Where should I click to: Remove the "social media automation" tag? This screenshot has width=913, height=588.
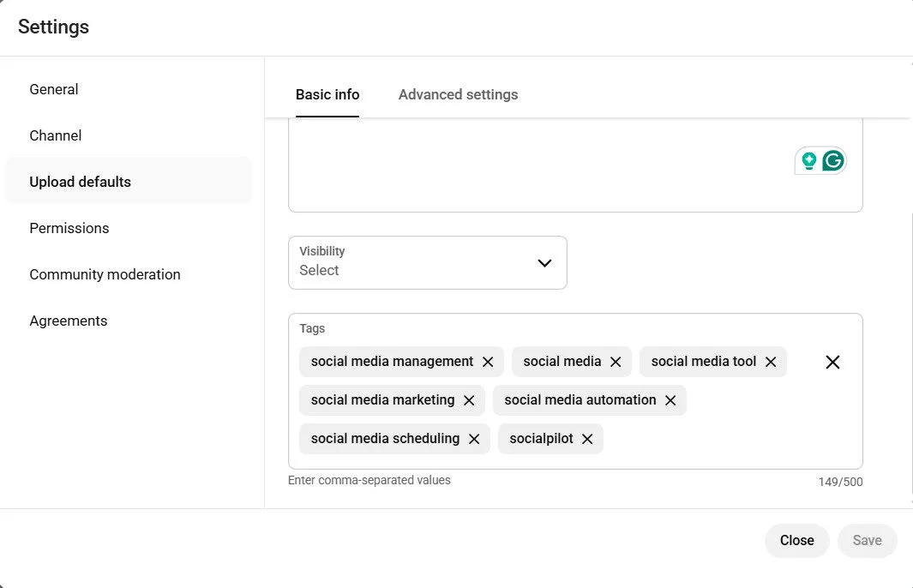pyautogui.click(x=670, y=400)
